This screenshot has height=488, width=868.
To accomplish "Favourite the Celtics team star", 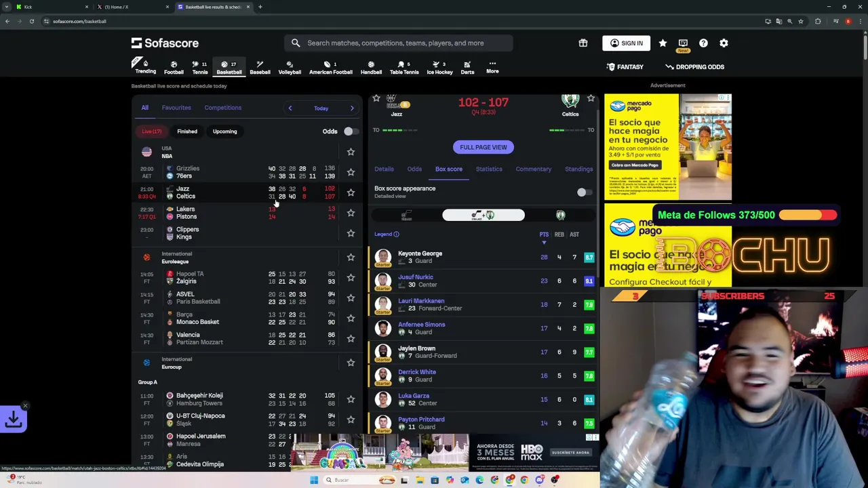I will click(x=591, y=98).
